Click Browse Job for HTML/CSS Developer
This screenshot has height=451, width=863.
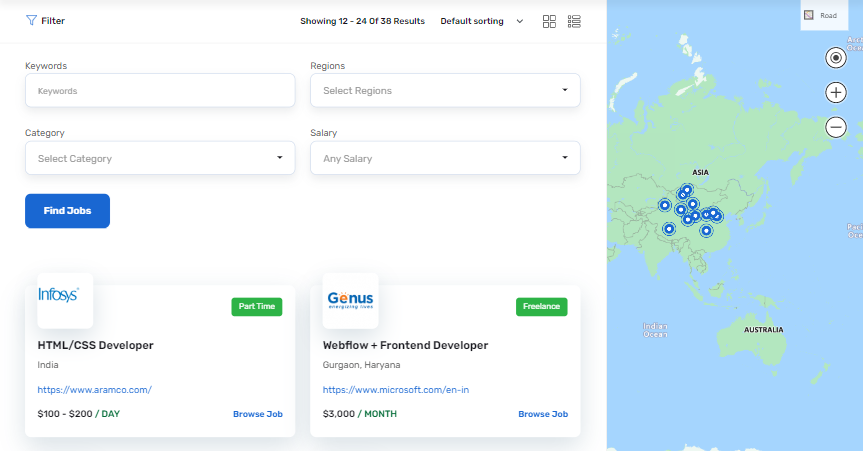click(x=258, y=414)
